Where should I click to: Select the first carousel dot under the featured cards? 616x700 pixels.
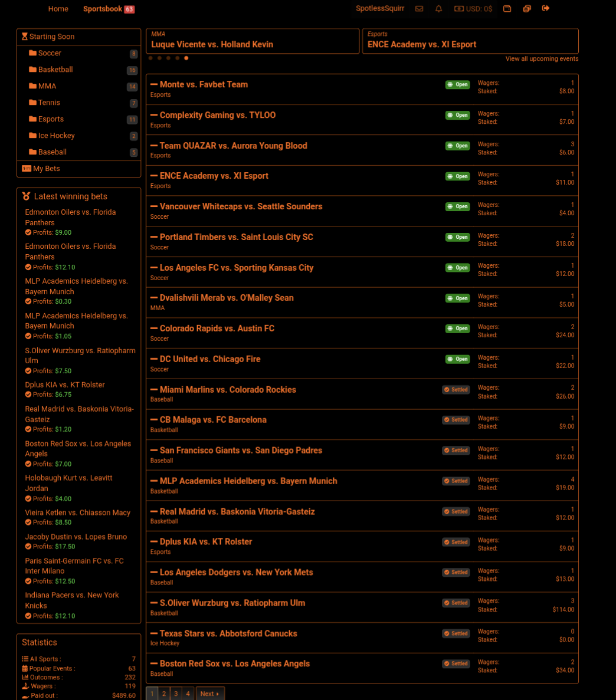tap(150, 58)
